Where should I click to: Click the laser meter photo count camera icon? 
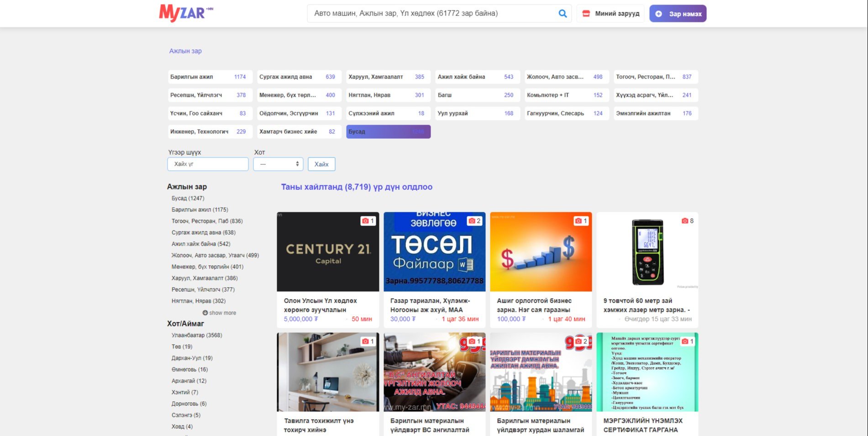click(x=684, y=221)
